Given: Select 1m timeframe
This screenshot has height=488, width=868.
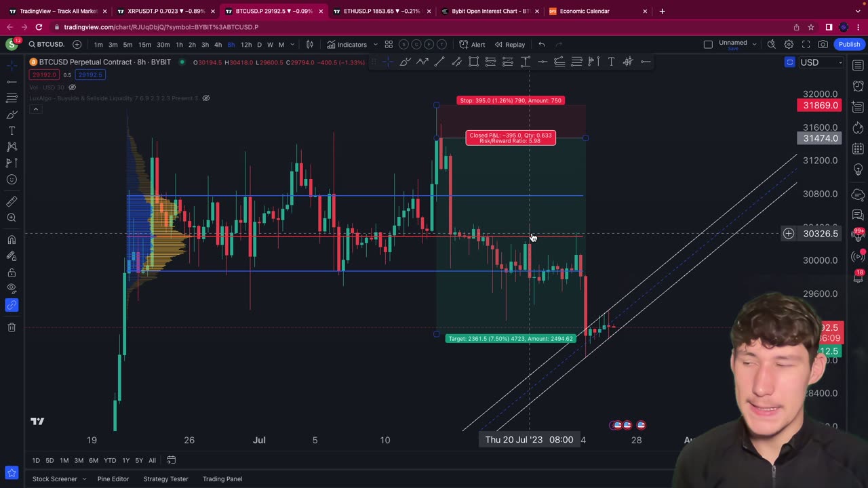Looking at the screenshot, I should coord(98,44).
